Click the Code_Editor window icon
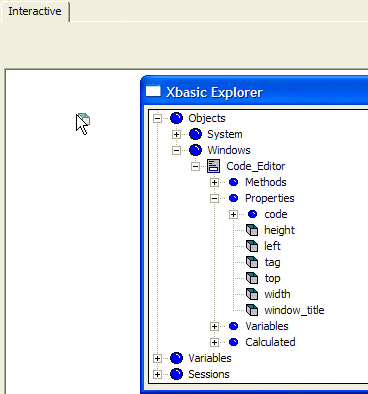The width and height of the screenshot is (368, 394). [x=213, y=166]
